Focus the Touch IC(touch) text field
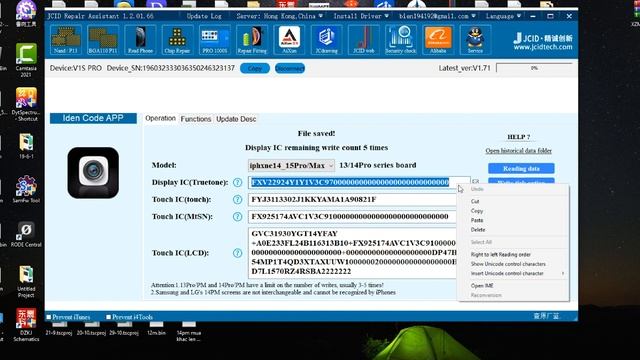This screenshot has height=360, width=640. coord(352,200)
